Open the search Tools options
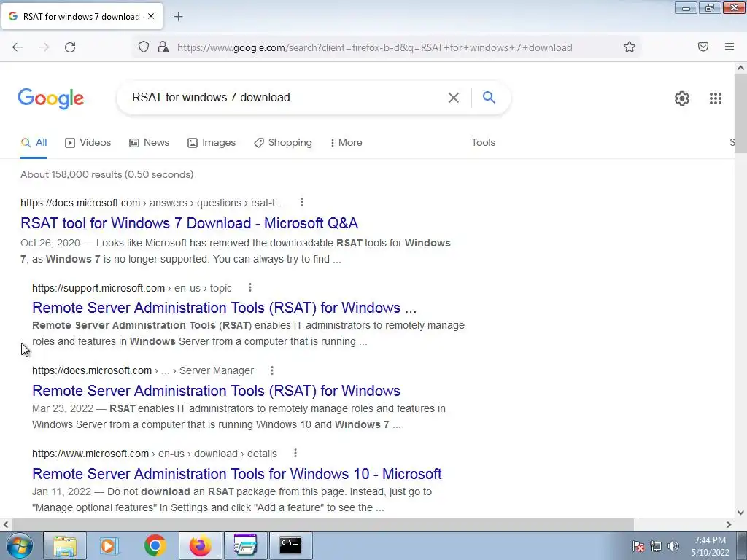The image size is (747, 560). [483, 142]
